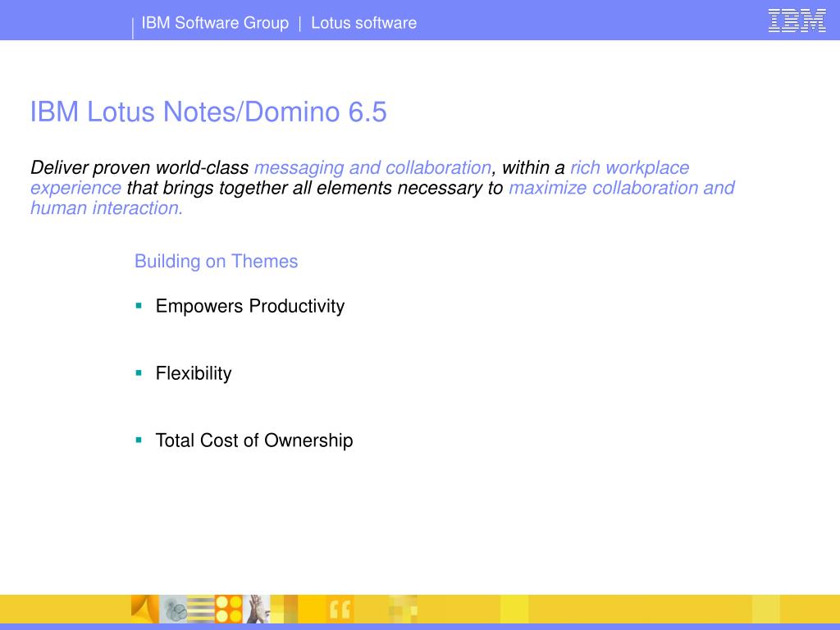Click the phrase 'human interaction.'
The width and height of the screenshot is (840, 630).
tap(107, 208)
